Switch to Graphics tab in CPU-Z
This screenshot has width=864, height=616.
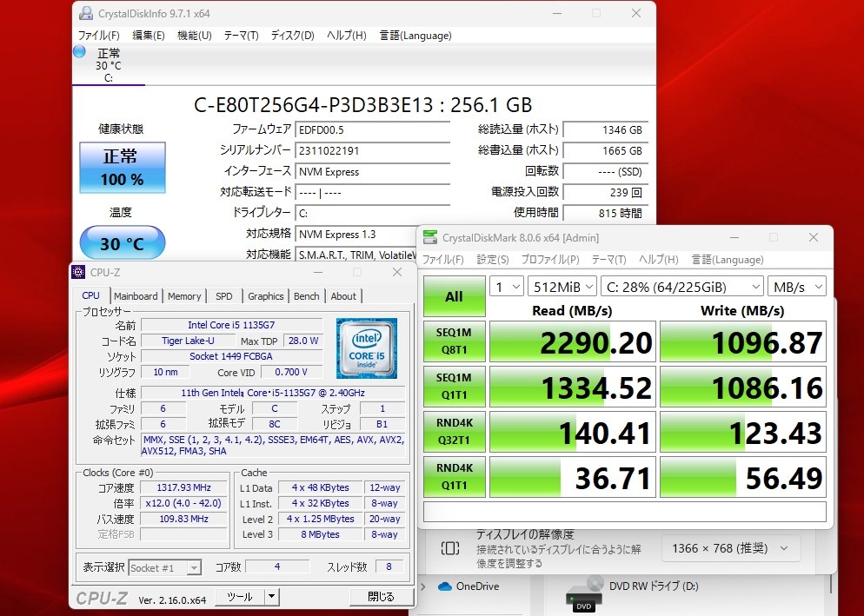(265, 296)
